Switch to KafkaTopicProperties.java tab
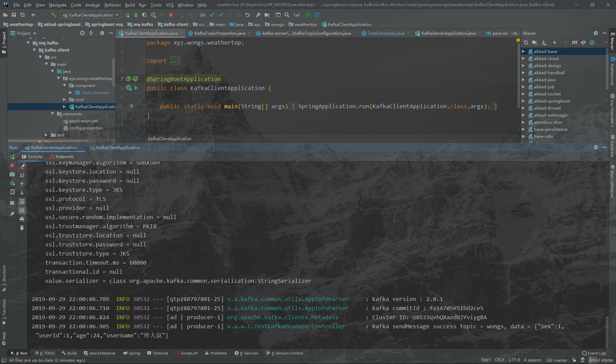Image resolution: width=616 pixels, height=364 pixels. coord(219,33)
